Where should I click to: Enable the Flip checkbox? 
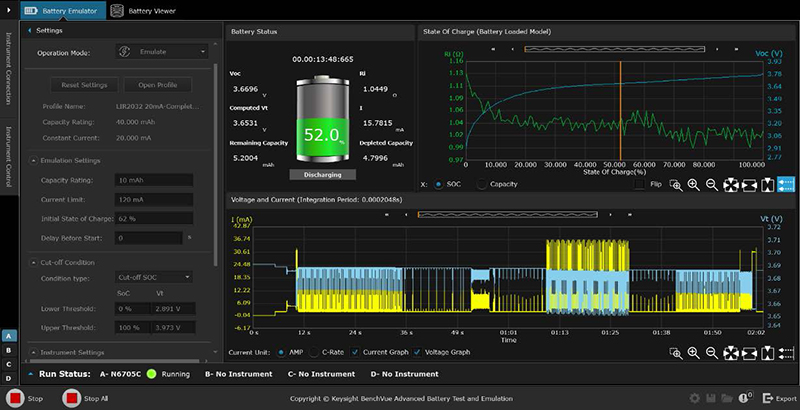pos(639,184)
